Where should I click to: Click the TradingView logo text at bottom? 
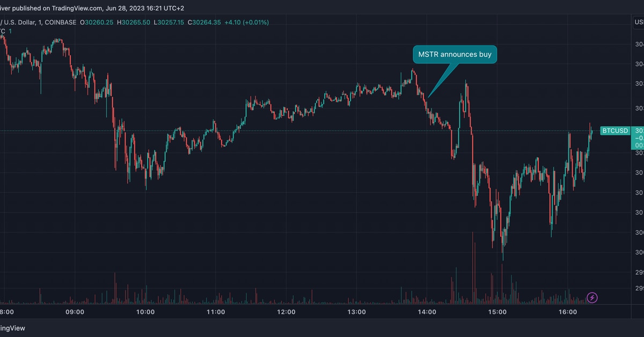pyautogui.click(x=12, y=328)
